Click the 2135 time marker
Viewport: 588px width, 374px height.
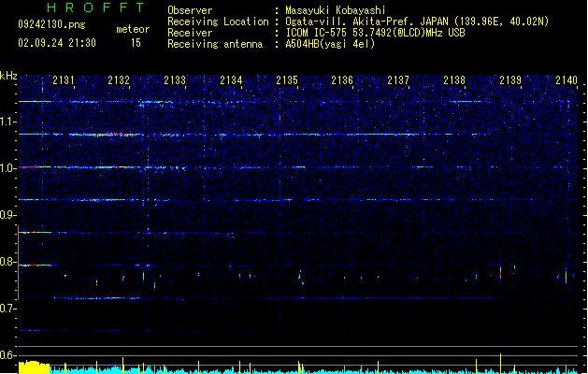[286, 80]
